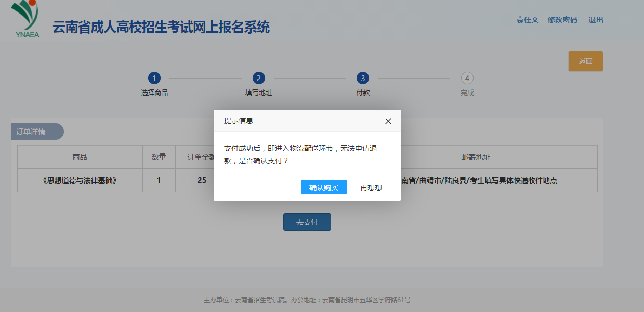
Task: Confirm purchase with 确认购买 button
Action: [x=323, y=187]
